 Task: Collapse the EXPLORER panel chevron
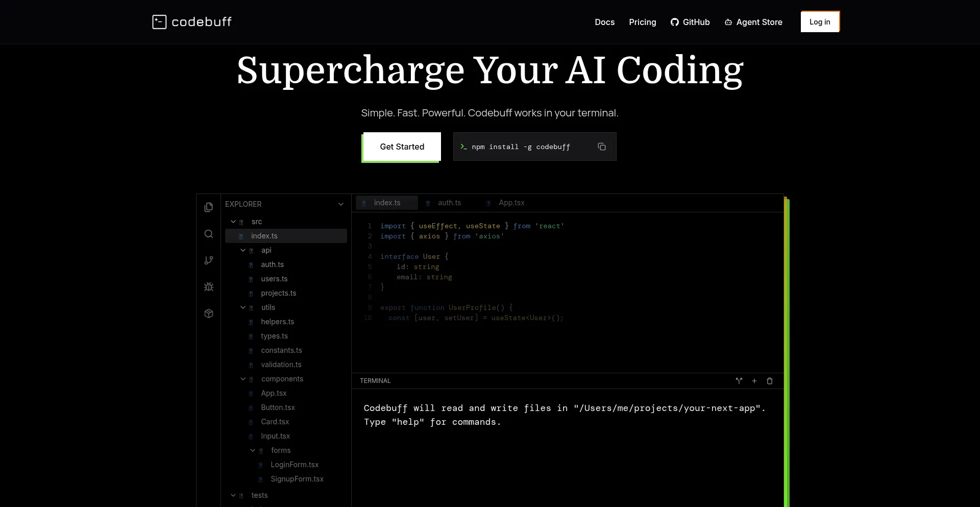click(341, 204)
